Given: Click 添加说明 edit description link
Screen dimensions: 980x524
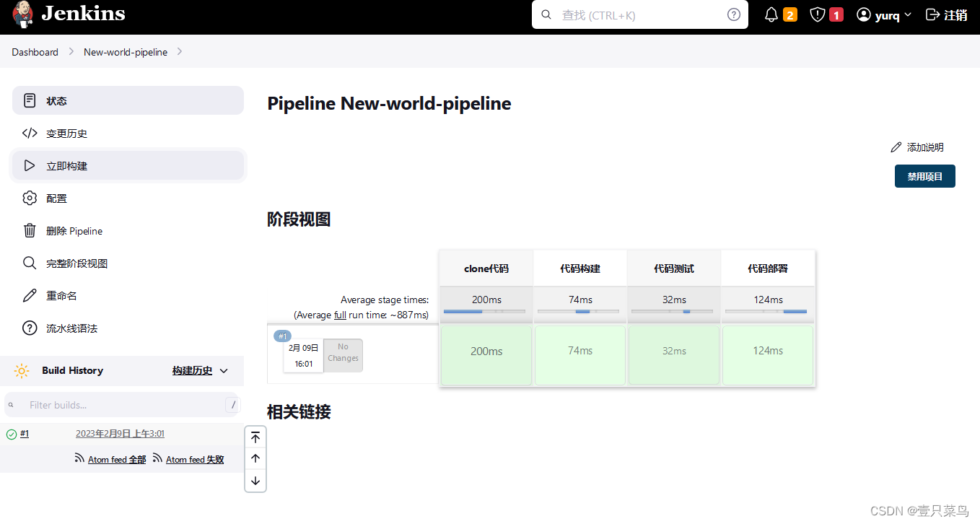Looking at the screenshot, I should pos(917,147).
